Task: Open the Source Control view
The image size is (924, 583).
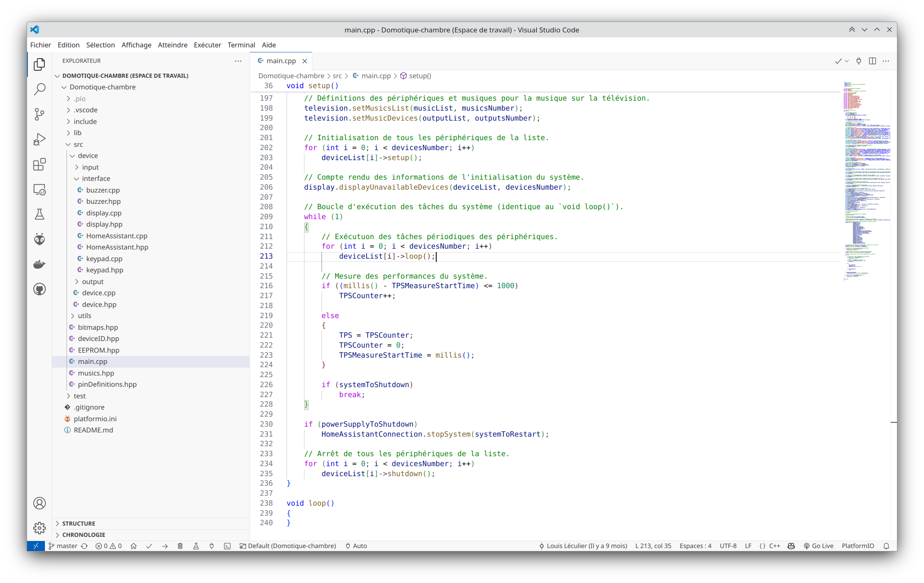Action: pyautogui.click(x=40, y=114)
